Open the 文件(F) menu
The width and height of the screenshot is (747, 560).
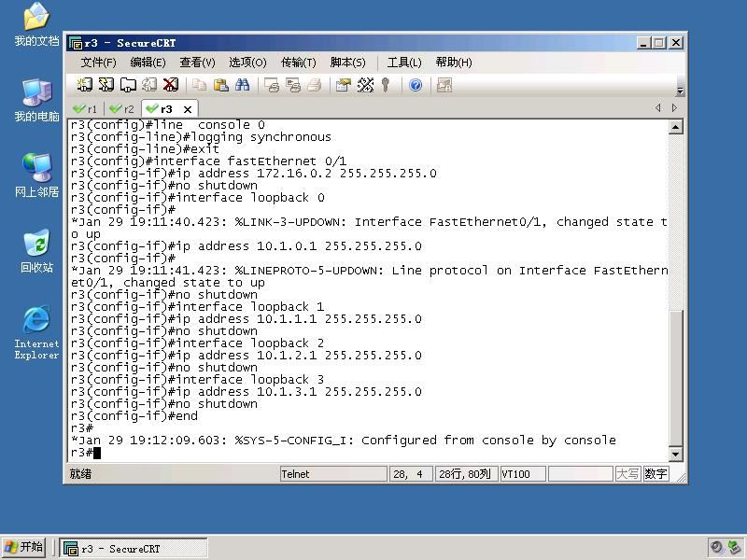tap(98, 63)
